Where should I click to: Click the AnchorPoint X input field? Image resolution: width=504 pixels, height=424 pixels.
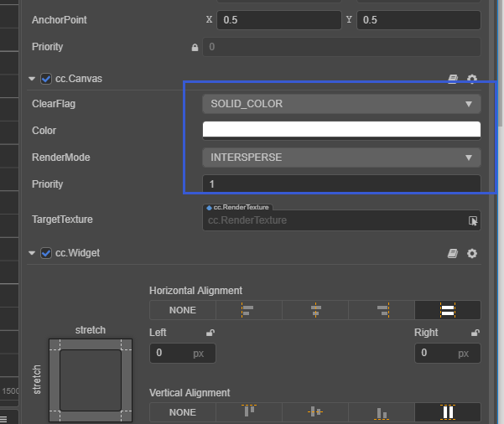[x=284, y=19]
